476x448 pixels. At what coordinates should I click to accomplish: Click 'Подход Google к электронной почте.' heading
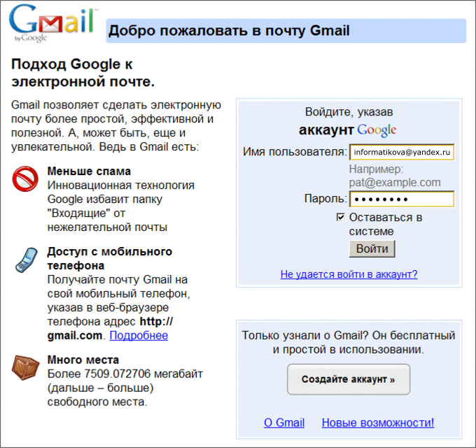(83, 73)
